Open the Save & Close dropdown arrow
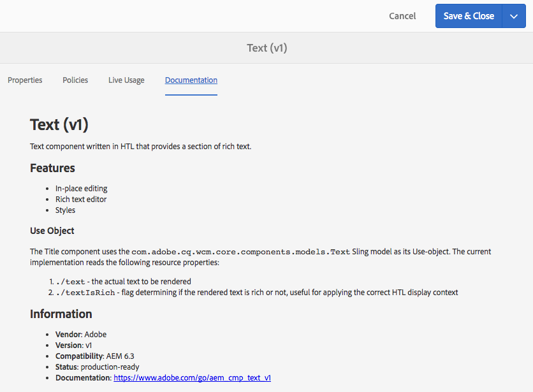Image resolution: width=533 pixels, height=392 pixels. click(514, 16)
